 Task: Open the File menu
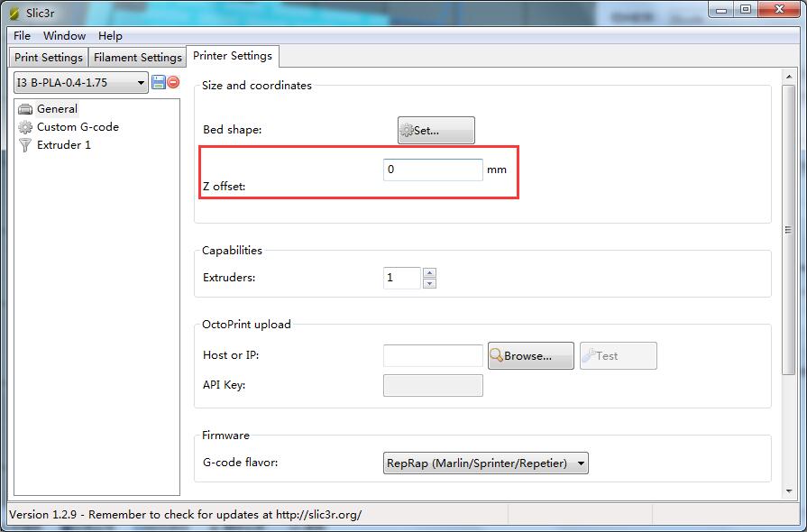pos(22,36)
